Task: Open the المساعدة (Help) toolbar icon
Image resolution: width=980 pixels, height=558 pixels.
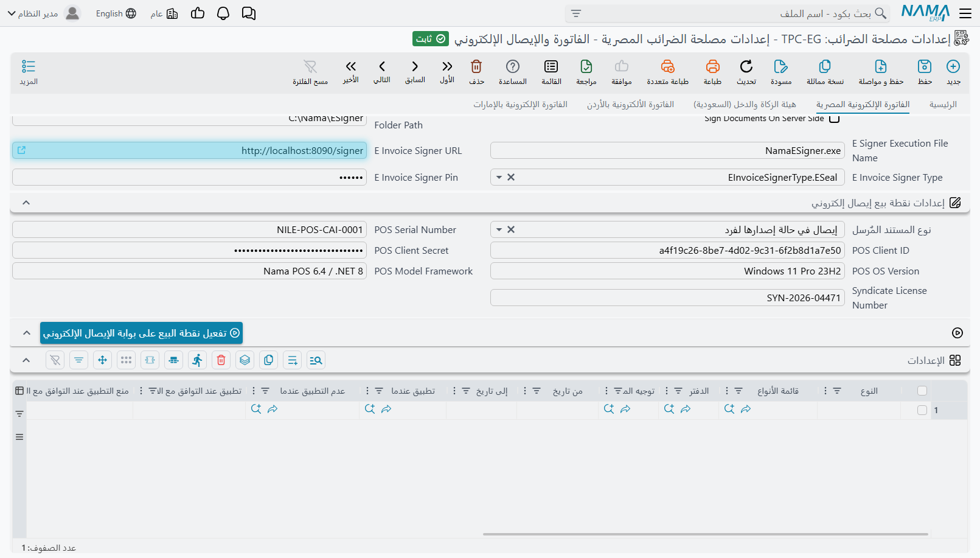Action: tap(513, 66)
